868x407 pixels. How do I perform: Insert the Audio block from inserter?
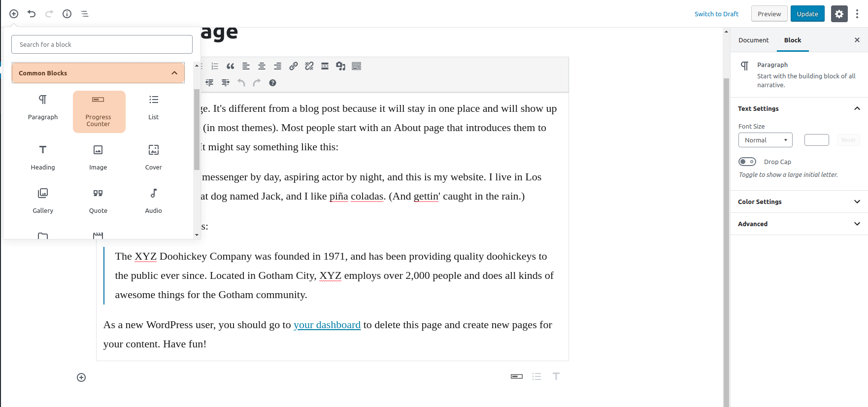(154, 201)
